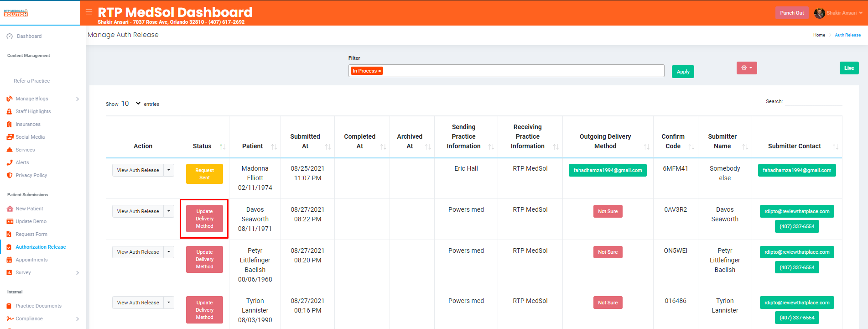Expand the Survey submenu chevron
Screen dimensions: 868x329
tap(78, 273)
